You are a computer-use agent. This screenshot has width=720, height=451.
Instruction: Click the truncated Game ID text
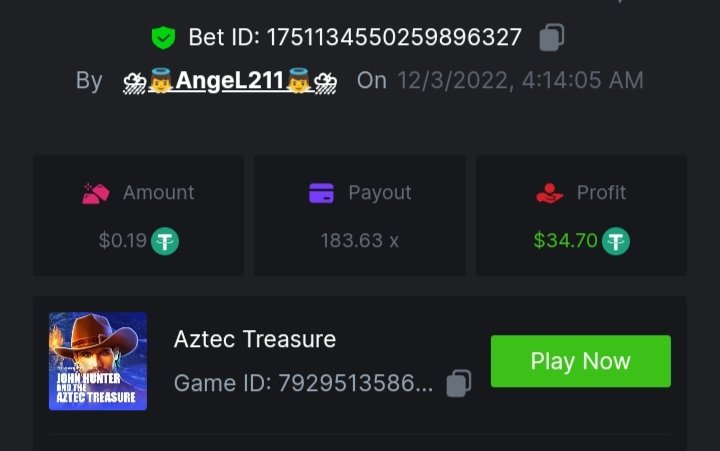[x=303, y=383]
